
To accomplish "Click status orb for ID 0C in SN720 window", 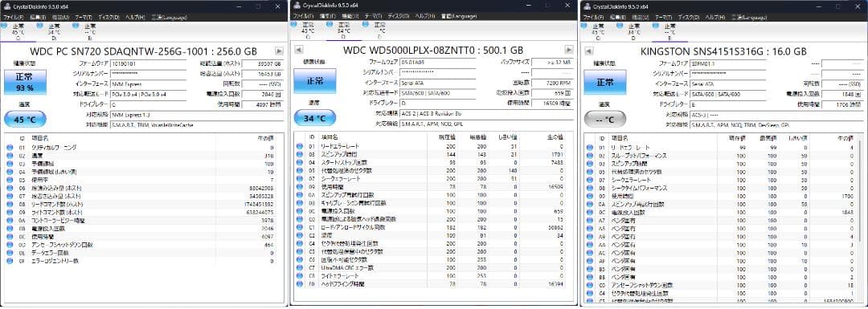I will (10, 236).
